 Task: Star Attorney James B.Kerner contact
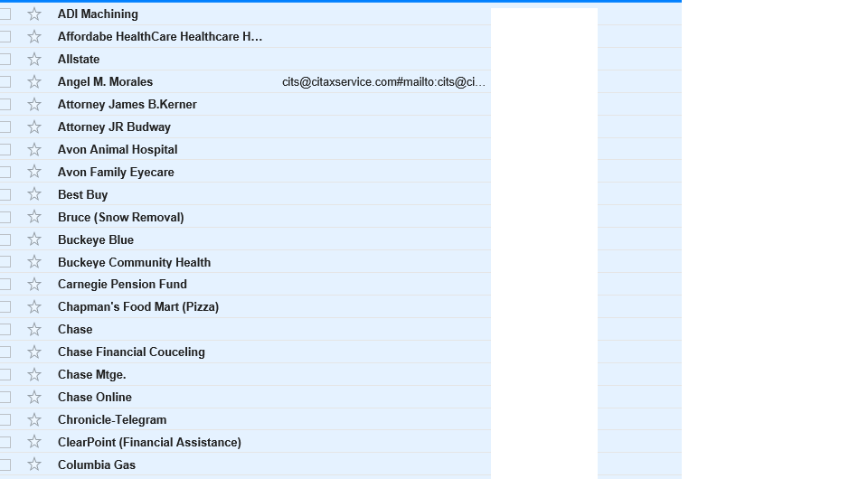34,104
